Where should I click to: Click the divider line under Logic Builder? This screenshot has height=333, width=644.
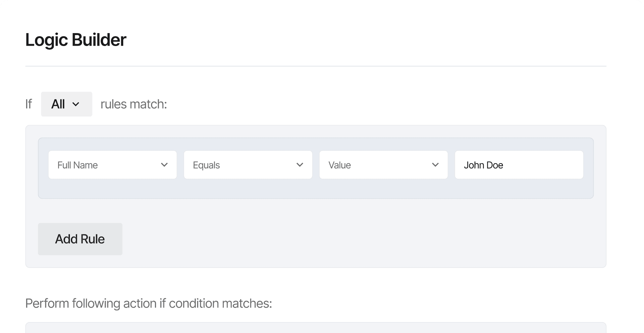[315, 66]
